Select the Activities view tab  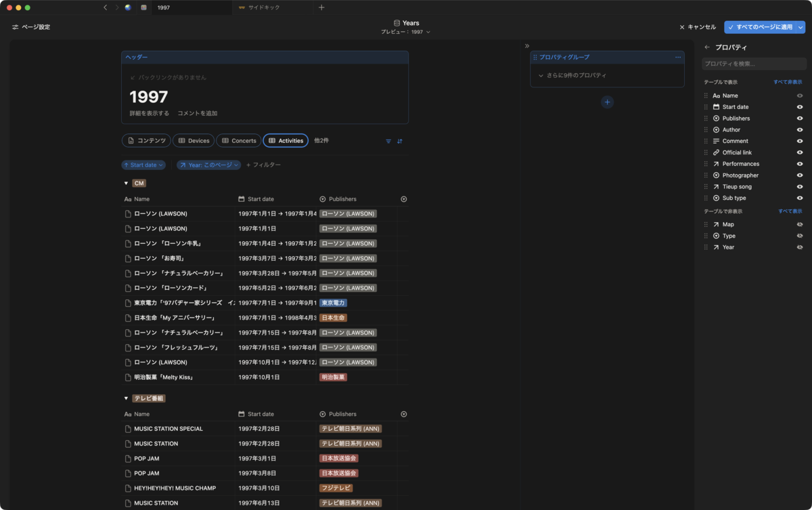[x=286, y=140]
